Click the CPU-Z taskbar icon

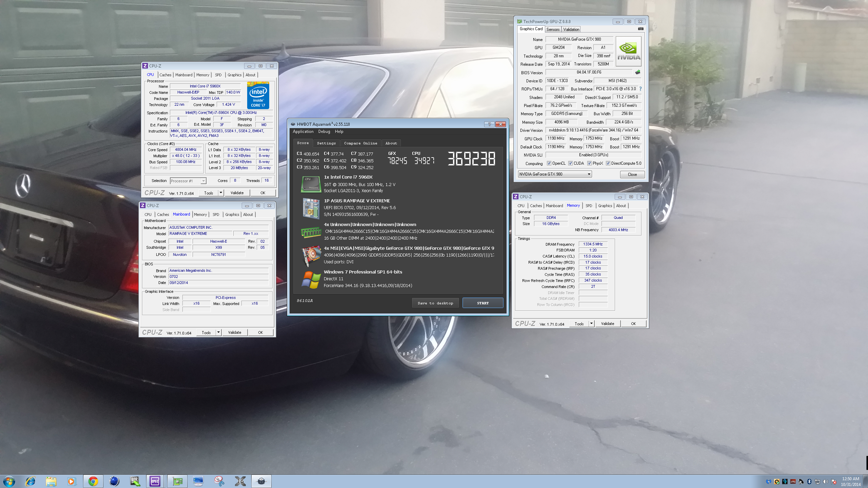pos(155,481)
